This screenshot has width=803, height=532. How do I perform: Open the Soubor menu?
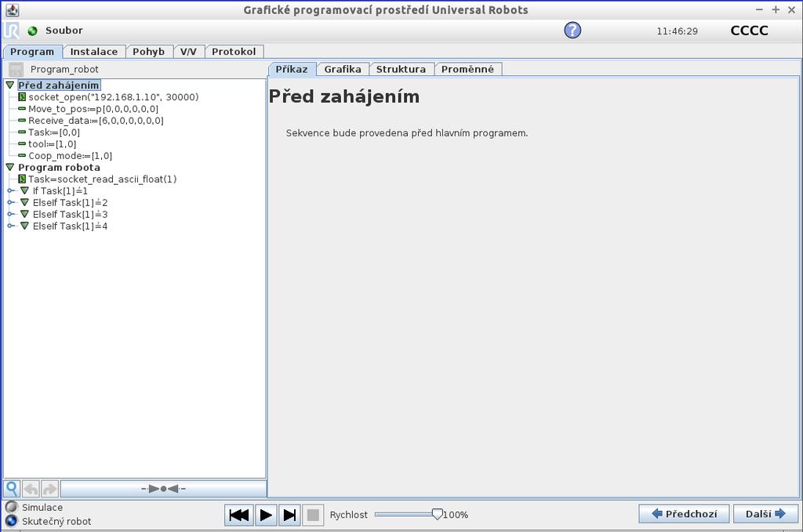[x=64, y=31]
